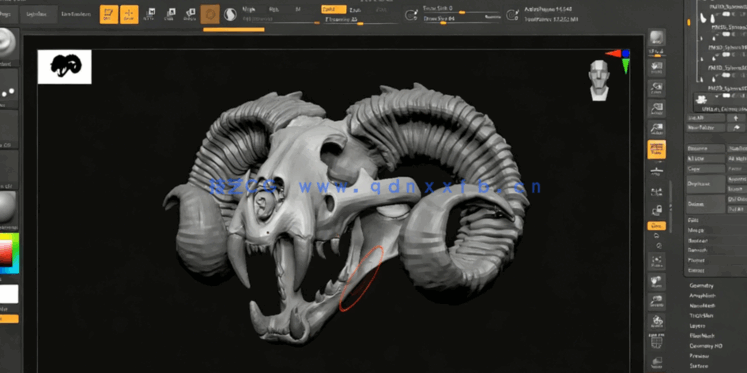Image resolution: width=747 pixels, height=373 pixels.
Task: Click the Rename subtool button
Action: 706,149
